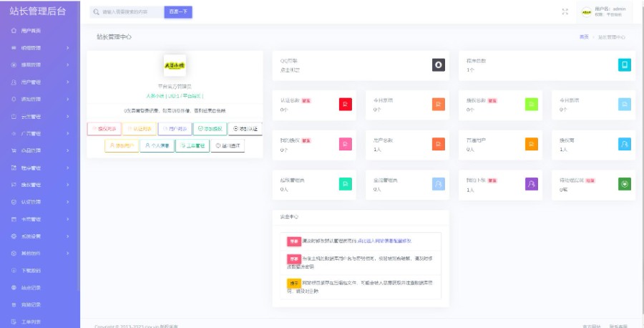Click the 系统设置 gear icon in sidebar
Viewport: 644px width, 328px height.
coord(14,236)
